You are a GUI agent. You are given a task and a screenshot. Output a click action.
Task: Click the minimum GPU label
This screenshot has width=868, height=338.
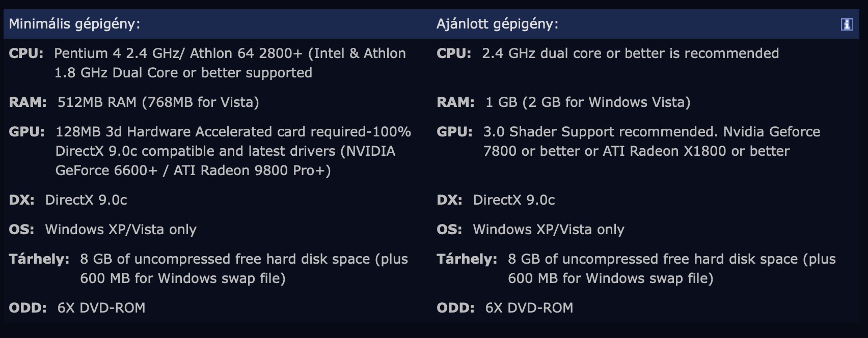point(26,132)
